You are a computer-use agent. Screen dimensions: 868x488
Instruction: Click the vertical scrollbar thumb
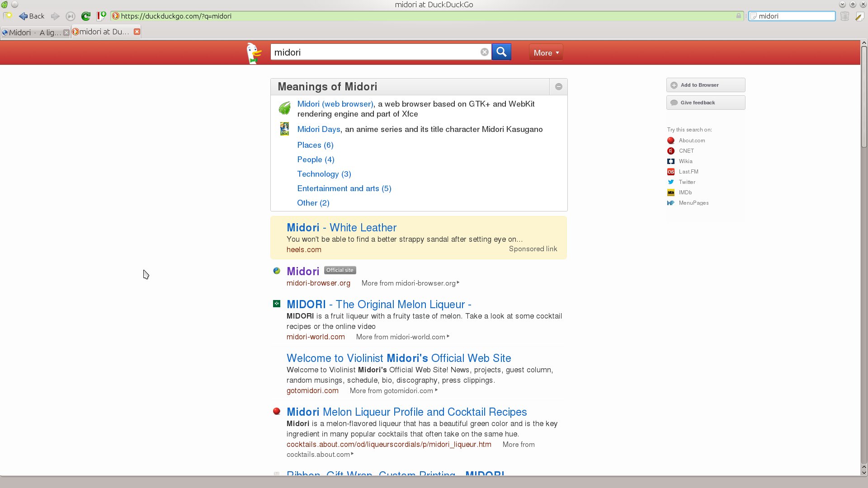[x=864, y=97]
